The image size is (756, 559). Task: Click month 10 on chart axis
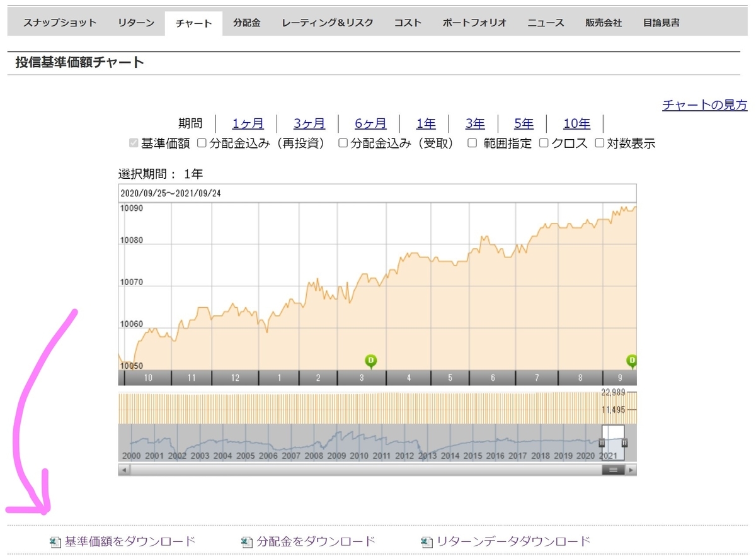point(147,378)
